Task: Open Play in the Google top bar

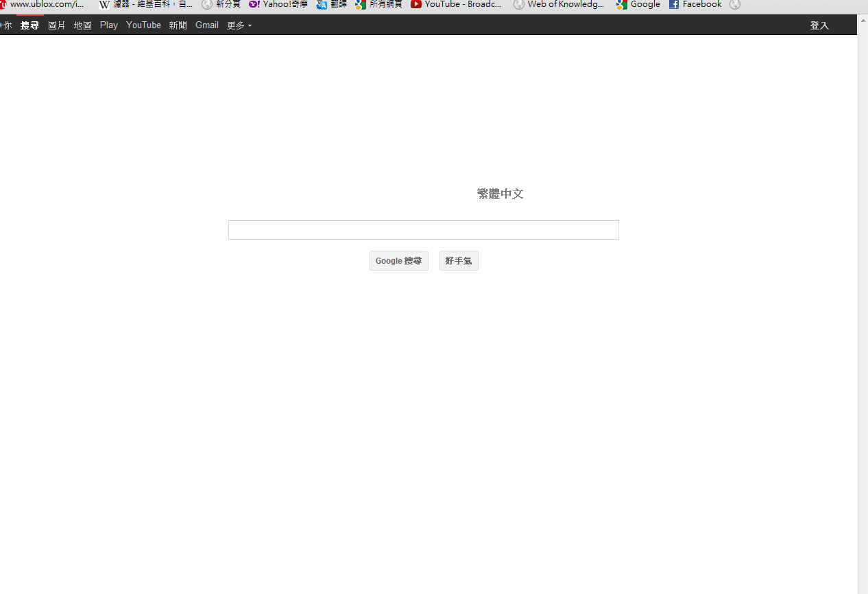Action: pos(108,25)
